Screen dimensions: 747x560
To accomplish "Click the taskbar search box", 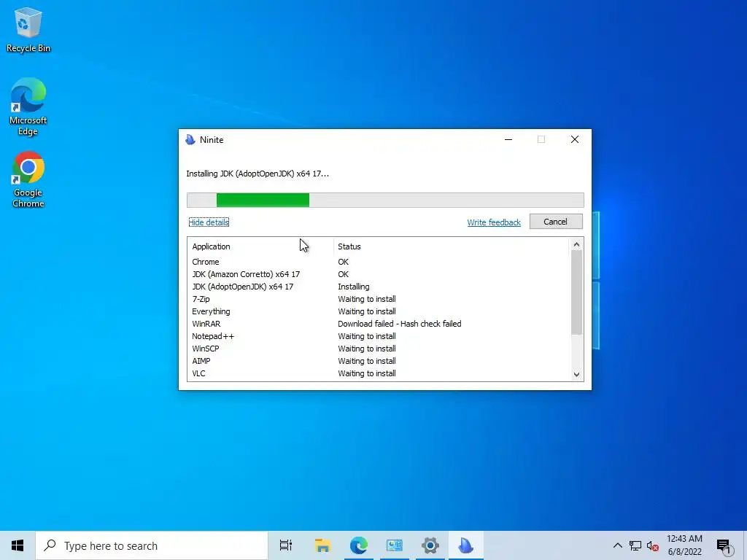I will coord(152,545).
